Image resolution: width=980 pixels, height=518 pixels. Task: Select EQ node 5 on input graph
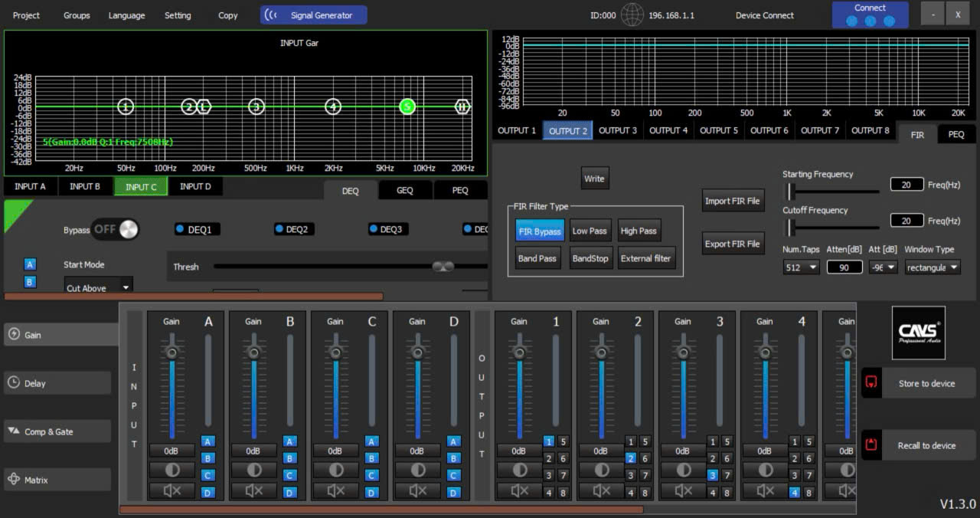(407, 107)
